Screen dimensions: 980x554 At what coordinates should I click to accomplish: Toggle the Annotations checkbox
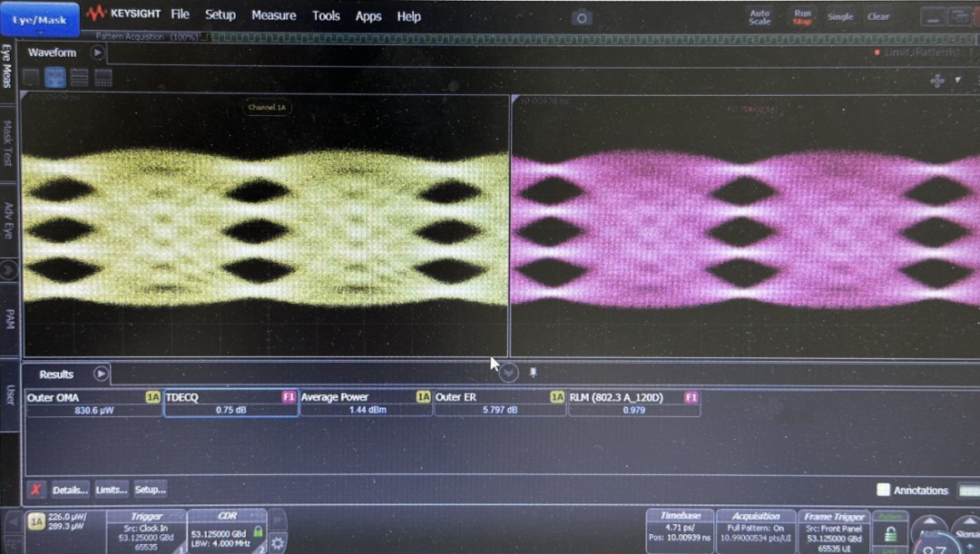(883, 490)
